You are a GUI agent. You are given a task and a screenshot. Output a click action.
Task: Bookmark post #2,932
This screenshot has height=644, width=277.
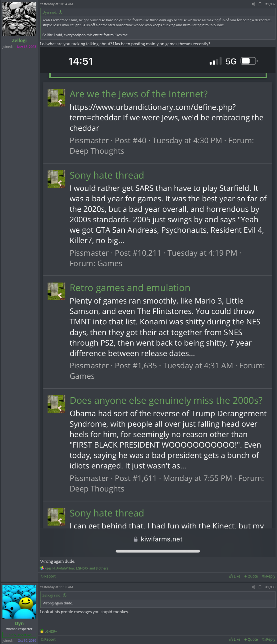pos(260,4)
